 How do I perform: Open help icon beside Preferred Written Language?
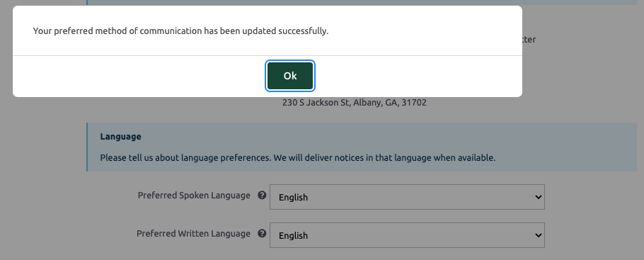[x=262, y=234]
